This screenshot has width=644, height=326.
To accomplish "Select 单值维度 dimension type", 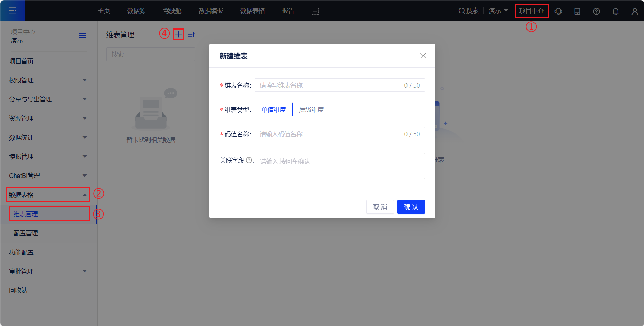I will tap(273, 109).
